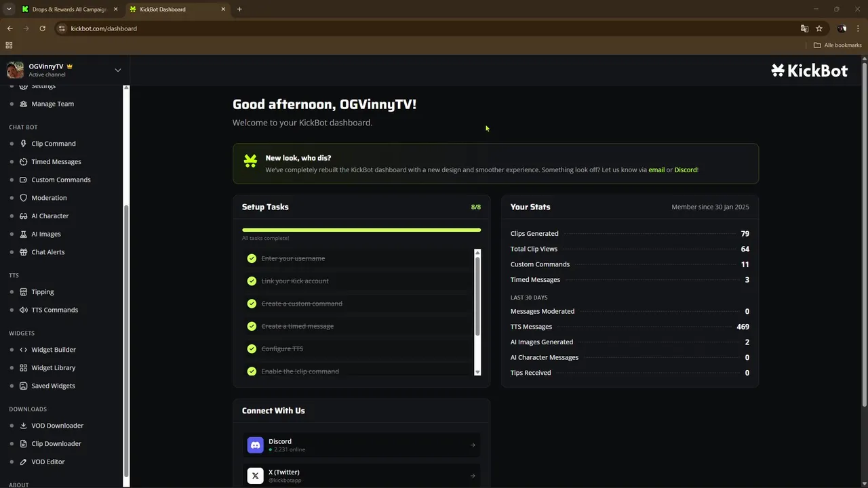Click checkmark for Create a custom command
Viewport: 868px width, 488px height.
(252, 304)
